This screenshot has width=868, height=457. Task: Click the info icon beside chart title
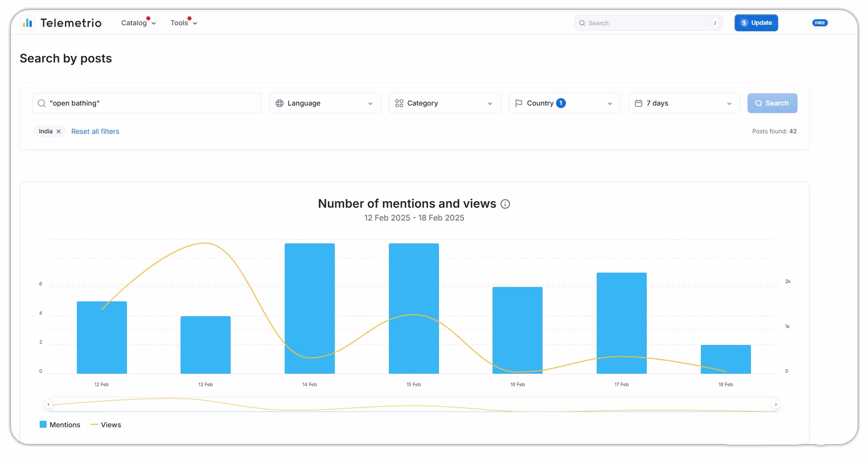[x=505, y=204]
